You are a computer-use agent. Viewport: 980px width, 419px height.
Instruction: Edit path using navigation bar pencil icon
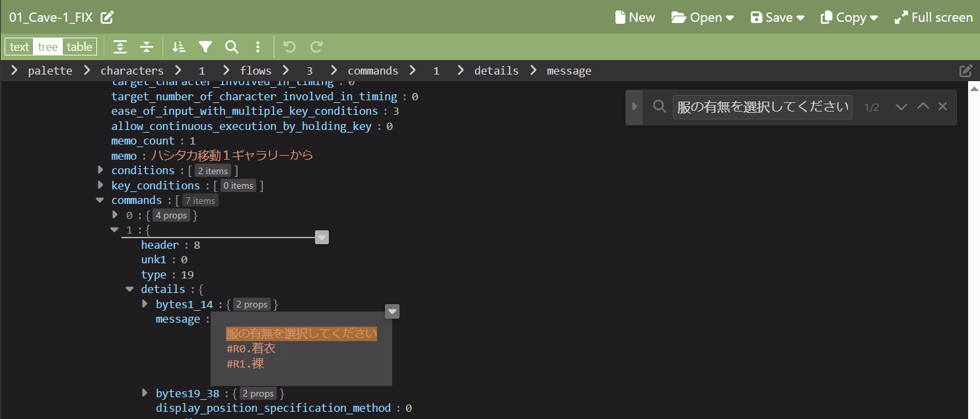[965, 71]
